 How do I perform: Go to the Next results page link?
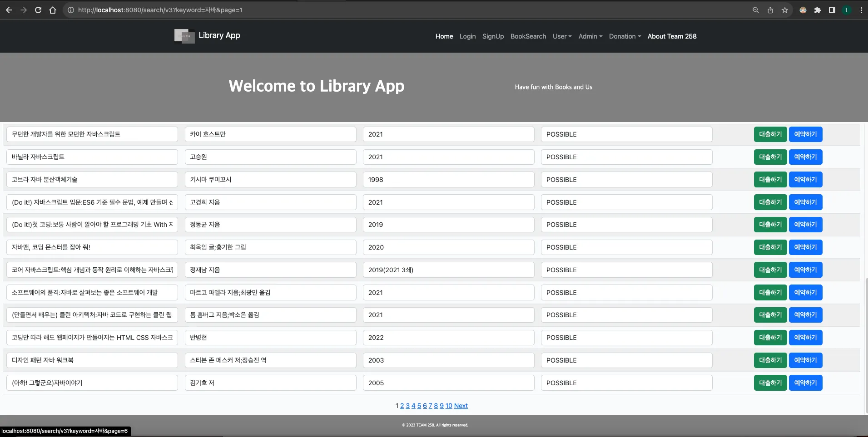[x=461, y=406]
